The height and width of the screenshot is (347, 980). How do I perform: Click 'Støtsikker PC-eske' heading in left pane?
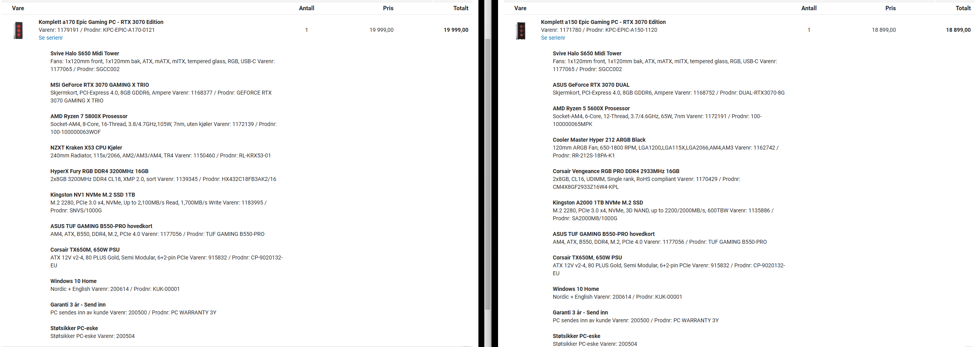pos(74,328)
